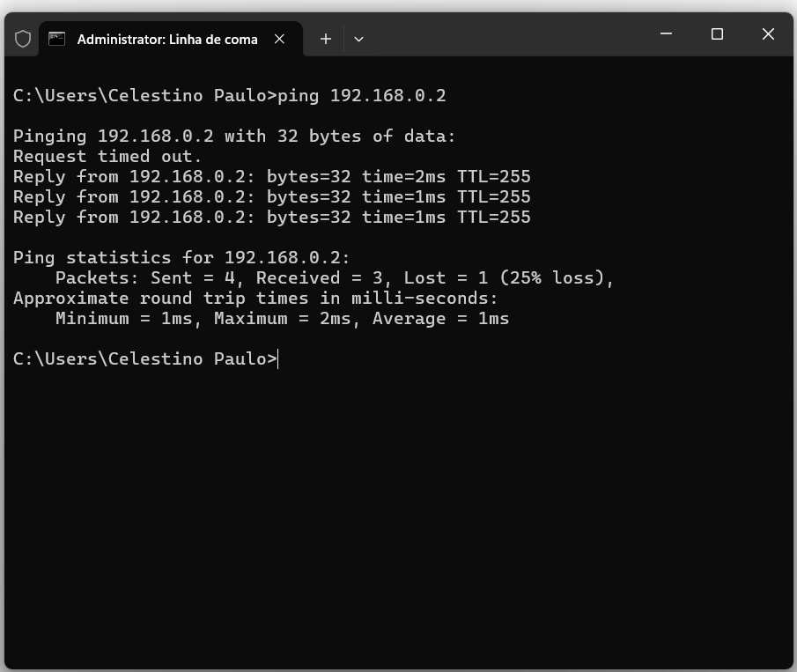
Task: Click the typed ping 192.168.0.2 command
Action: pyautogui.click(x=361, y=95)
